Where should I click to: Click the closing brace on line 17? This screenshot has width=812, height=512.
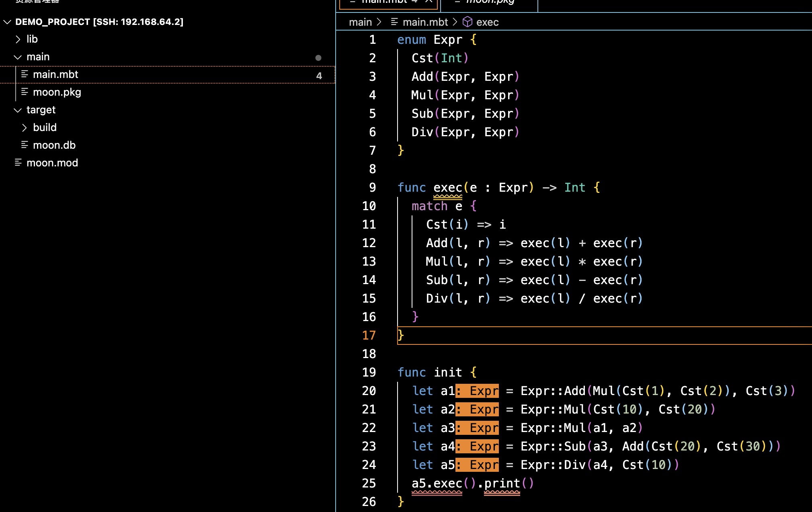tap(401, 335)
